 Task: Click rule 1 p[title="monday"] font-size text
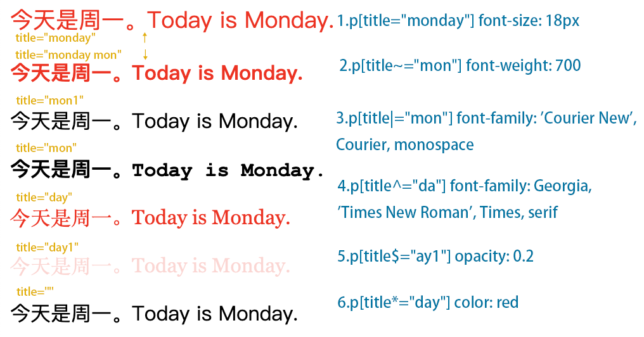(458, 20)
